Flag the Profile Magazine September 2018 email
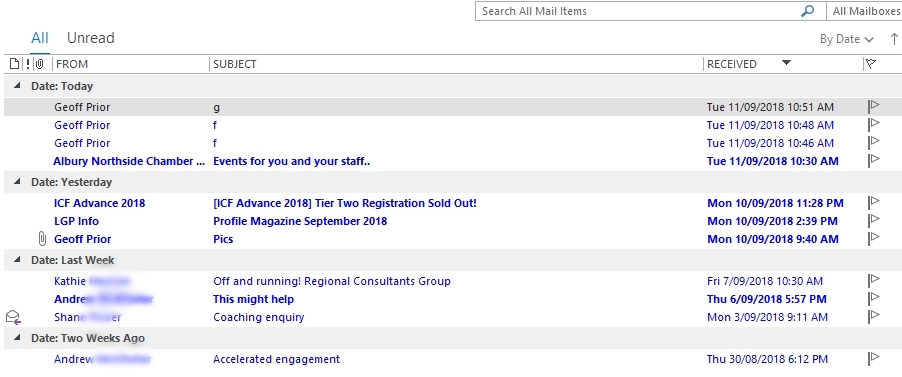Image resolution: width=902 pixels, height=377 pixels. (x=874, y=220)
